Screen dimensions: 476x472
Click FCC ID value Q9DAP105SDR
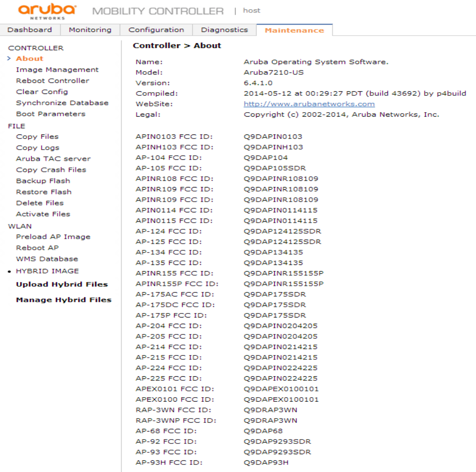coord(275,168)
